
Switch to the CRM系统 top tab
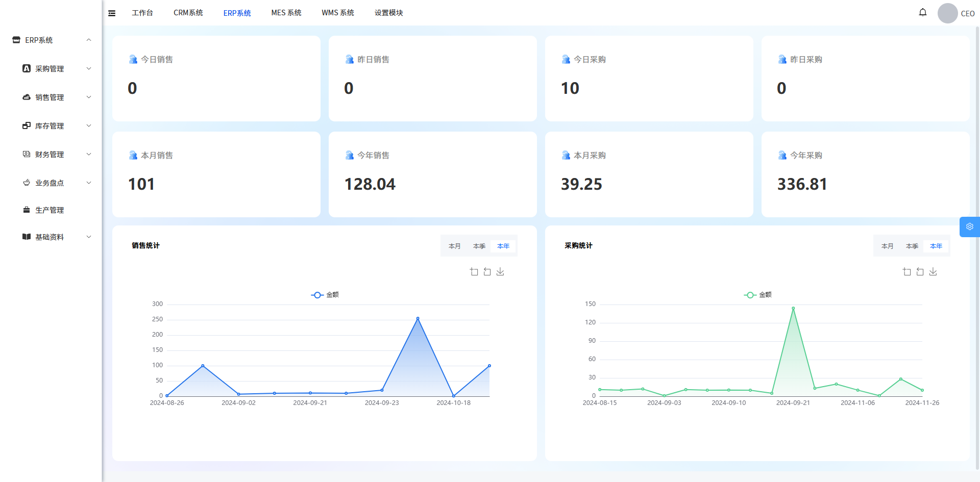[188, 13]
